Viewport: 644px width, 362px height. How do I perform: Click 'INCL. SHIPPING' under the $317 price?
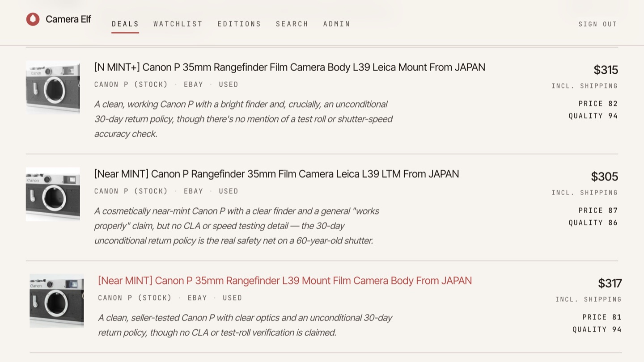589,299
